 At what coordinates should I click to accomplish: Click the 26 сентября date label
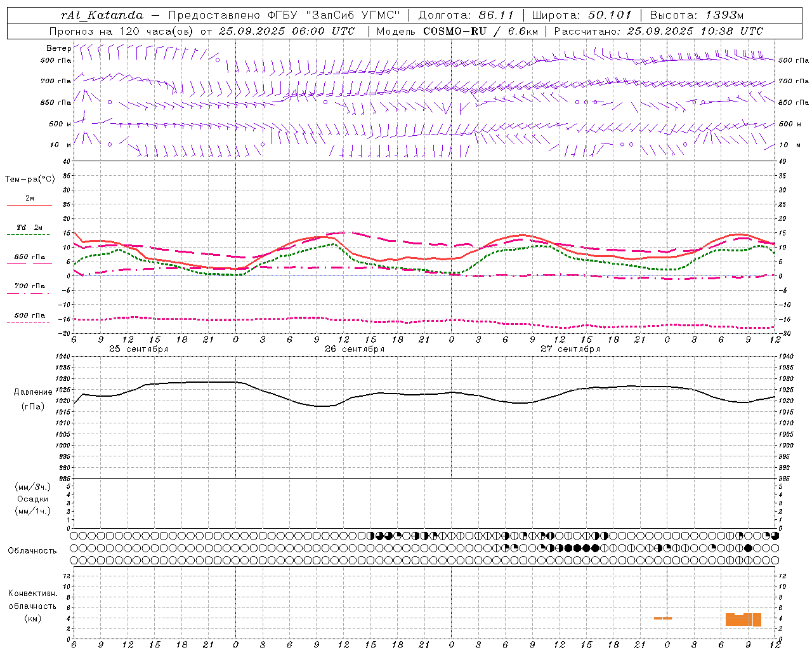point(355,349)
